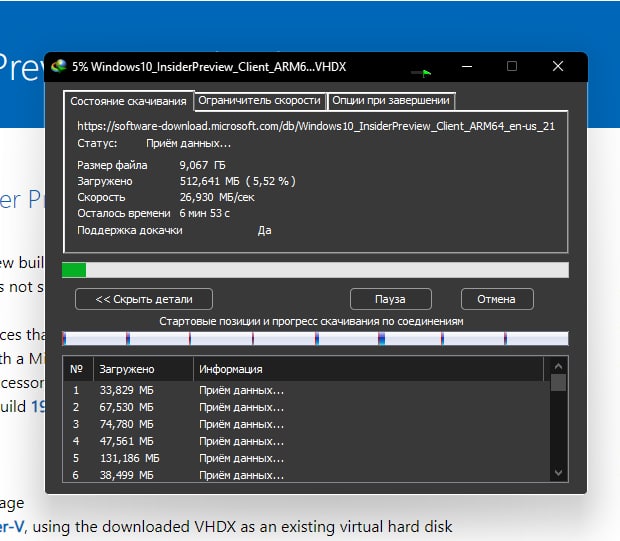Maximize the download dialog window
620x541 pixels.
(512, 66)
